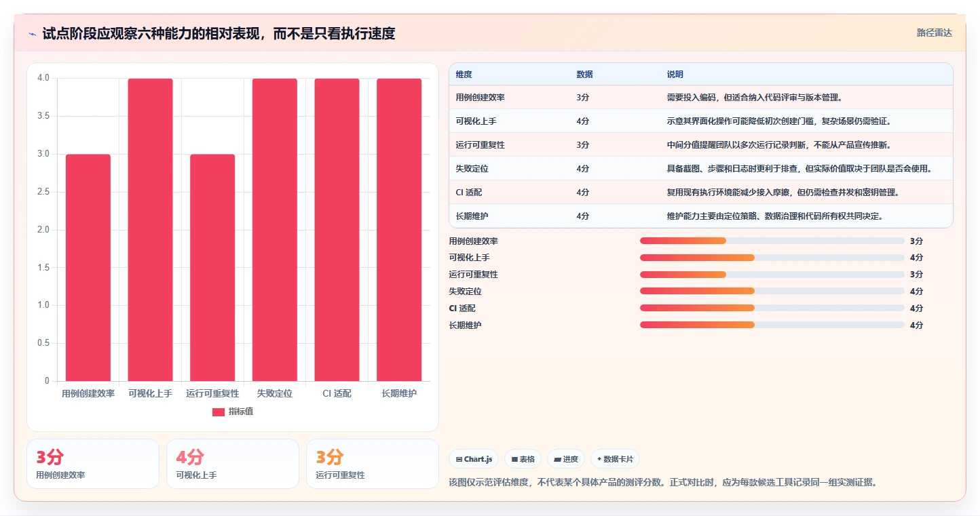Viewport: 980px width, 516px height.
Task: Open the 3分 用例创建效率 data card
Action: (x=93, y=464)
